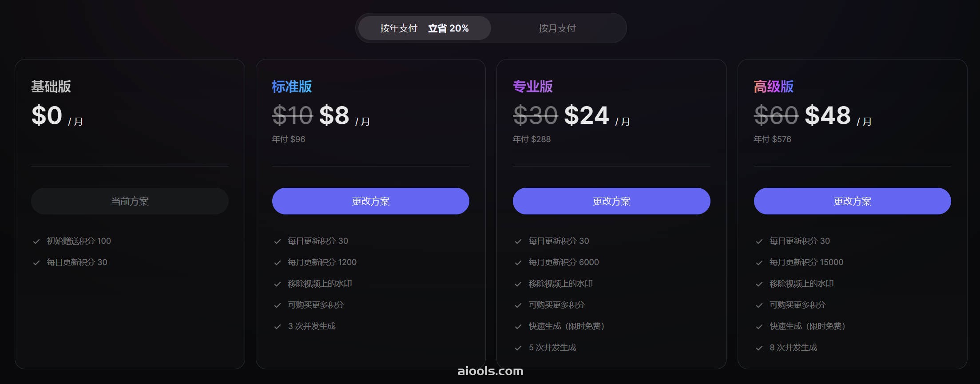Click the 立省 20% discount label

point(448,28)
